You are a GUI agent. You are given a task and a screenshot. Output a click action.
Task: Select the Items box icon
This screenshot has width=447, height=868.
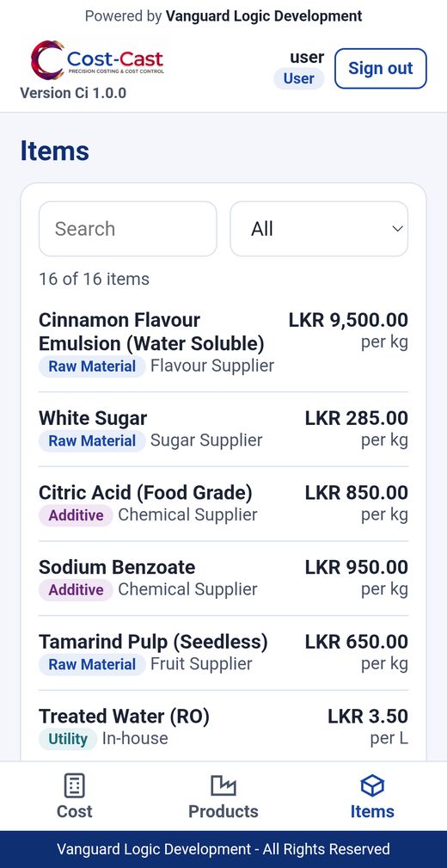372,785
